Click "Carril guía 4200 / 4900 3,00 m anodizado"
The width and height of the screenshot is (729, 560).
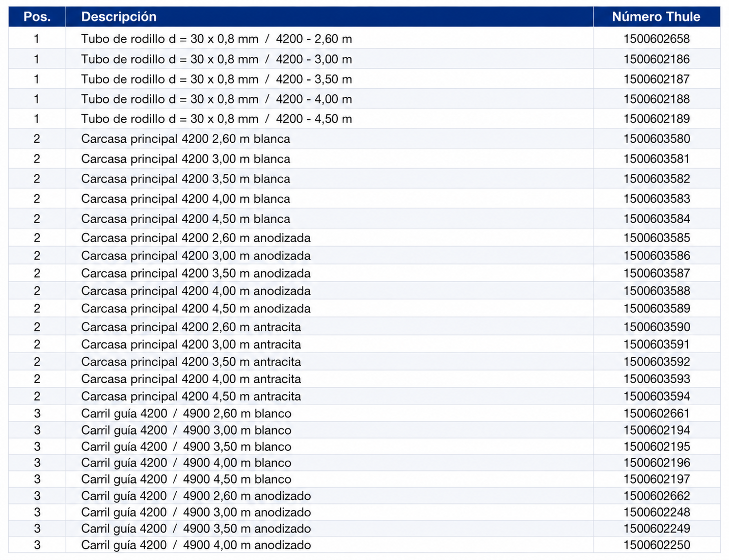196,513
